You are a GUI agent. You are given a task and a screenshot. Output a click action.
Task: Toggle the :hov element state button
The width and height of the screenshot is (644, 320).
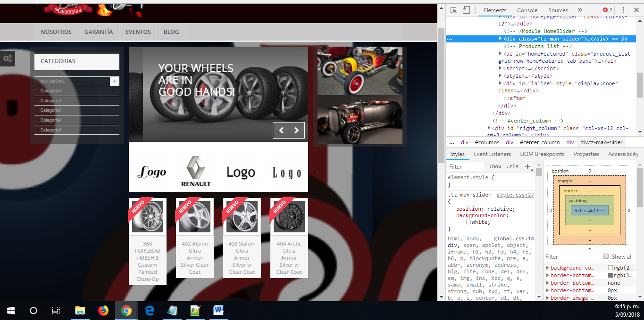(x=495, y=166)
